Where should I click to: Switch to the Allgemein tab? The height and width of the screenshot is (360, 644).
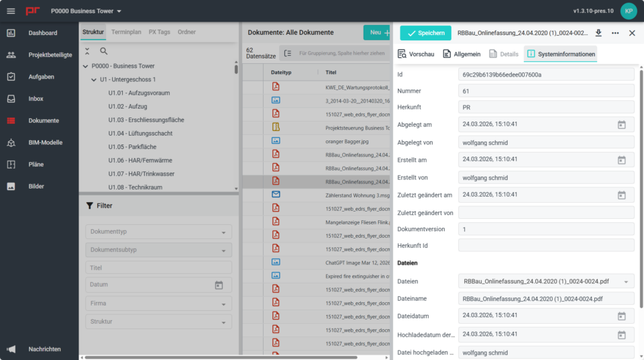tap(462, 54)
